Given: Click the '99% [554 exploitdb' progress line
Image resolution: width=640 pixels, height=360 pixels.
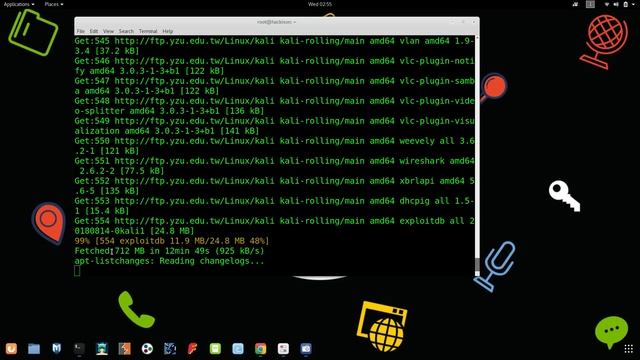Looking at the screenshot, I should coord(172,241).
